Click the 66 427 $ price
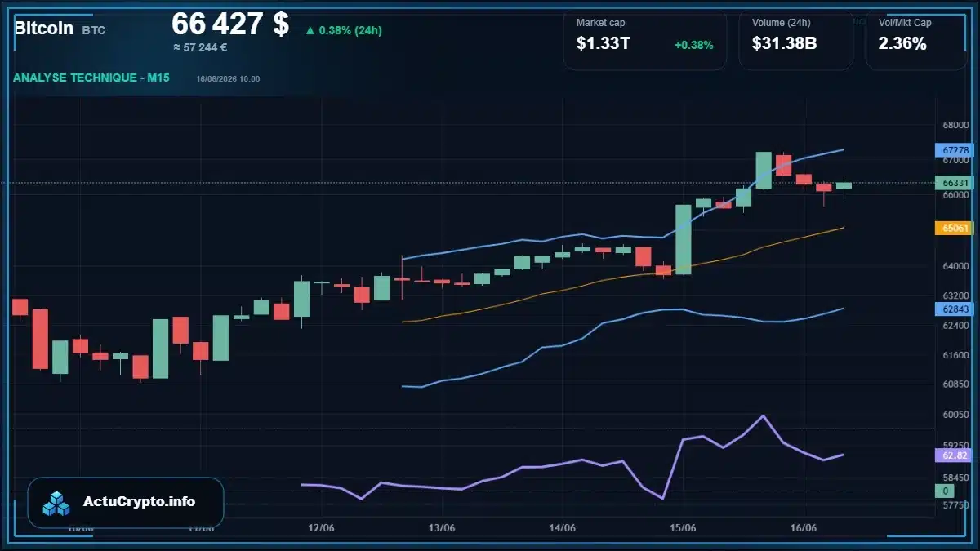This screenshot has width=980, height=551. tap(230, 24)
